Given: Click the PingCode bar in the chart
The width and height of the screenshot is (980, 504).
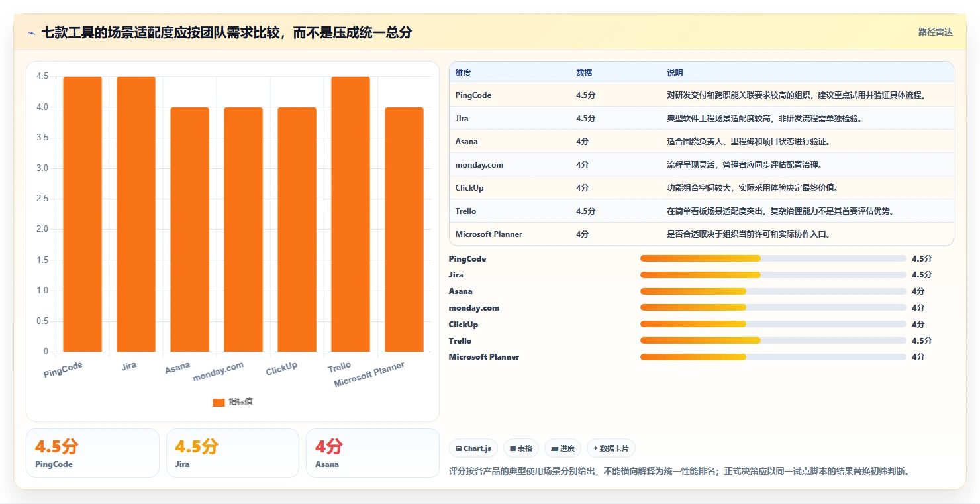Looking at the screenshot, I should 82,214.
